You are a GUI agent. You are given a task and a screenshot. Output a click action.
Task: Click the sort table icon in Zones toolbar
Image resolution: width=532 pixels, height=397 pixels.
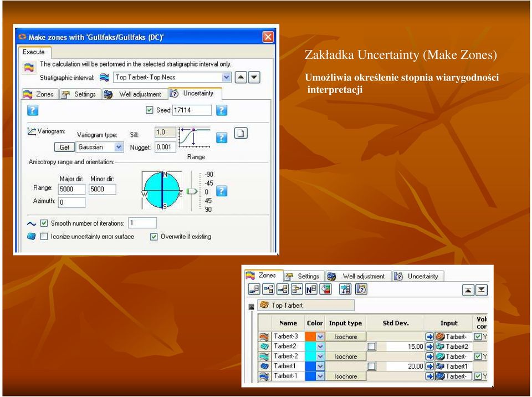click(345, 289)
